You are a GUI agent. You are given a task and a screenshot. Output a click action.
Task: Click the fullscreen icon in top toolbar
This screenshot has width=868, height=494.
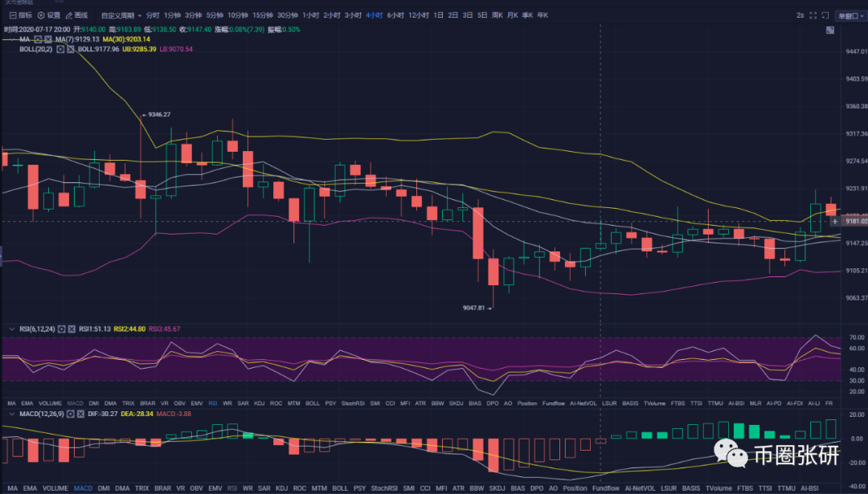tap(812, 15)
